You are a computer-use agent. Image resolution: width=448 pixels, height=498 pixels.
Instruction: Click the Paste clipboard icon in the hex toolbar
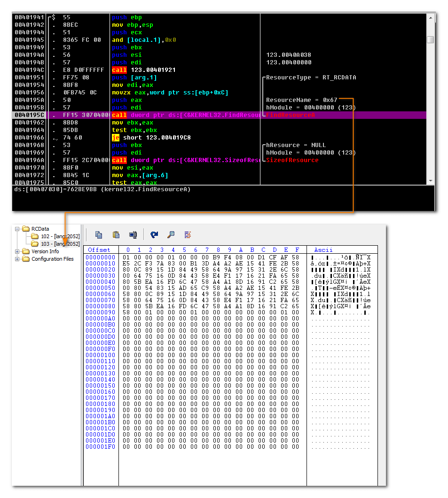116,235
